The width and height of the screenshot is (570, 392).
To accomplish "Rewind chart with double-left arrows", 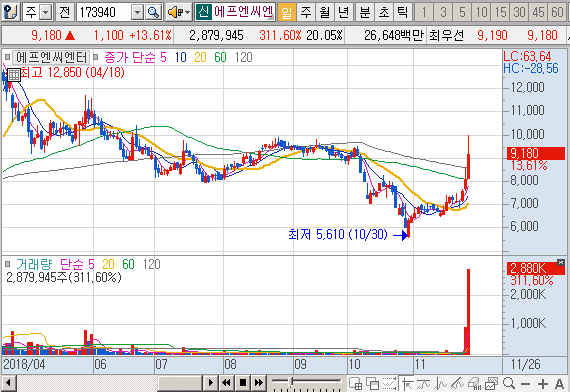I will pos(226,383).
